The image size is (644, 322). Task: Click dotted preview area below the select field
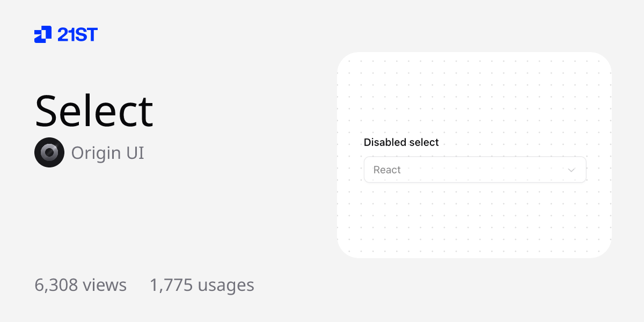474,220
